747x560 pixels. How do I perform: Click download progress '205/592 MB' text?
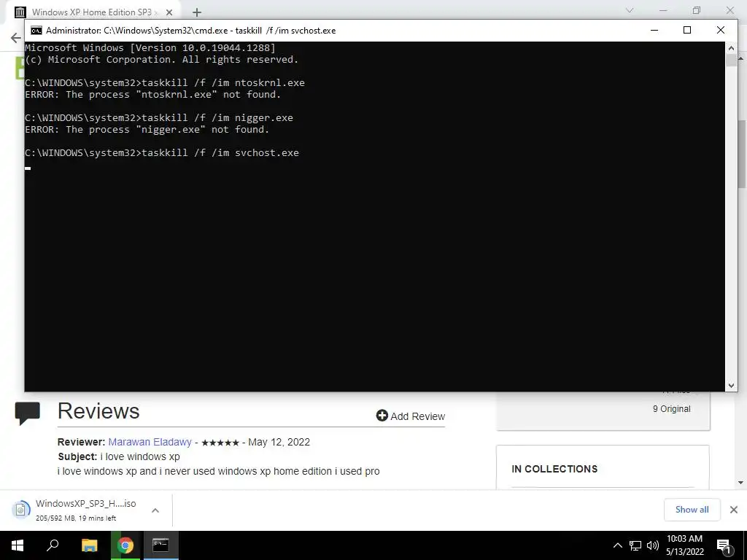pyautogui.click(x=55, y=518)
